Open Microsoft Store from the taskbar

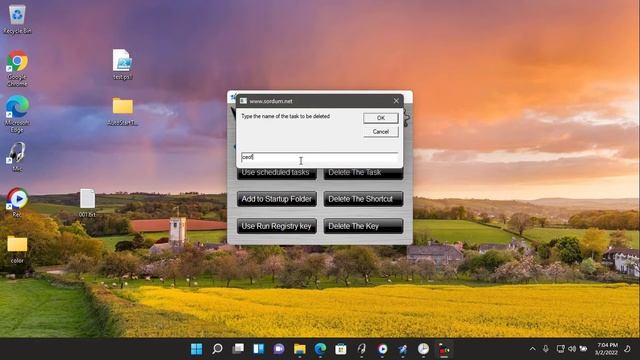pos(341,349)
